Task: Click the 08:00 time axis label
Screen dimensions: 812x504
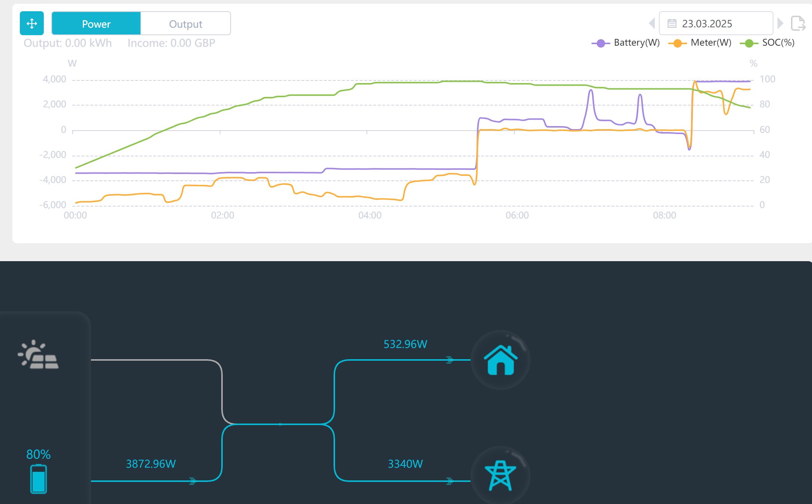Action: [664, 216]
